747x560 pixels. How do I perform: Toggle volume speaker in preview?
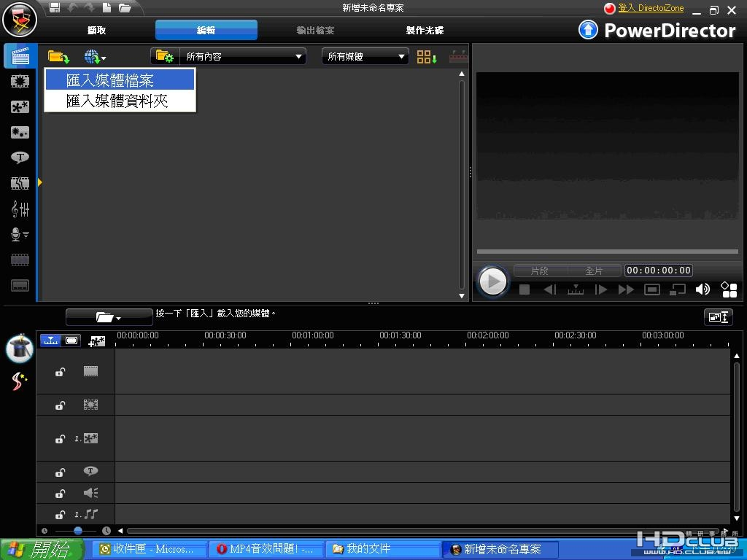703,289
